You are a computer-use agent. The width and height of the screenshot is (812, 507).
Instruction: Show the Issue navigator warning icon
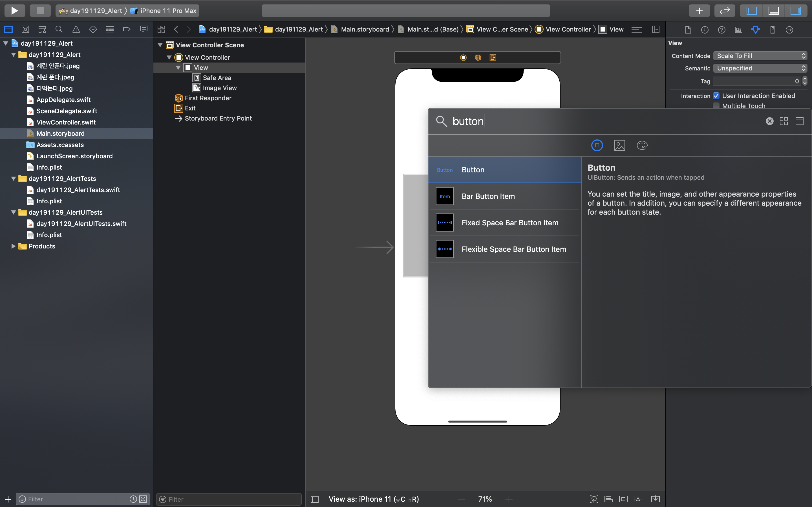(76, 29)
